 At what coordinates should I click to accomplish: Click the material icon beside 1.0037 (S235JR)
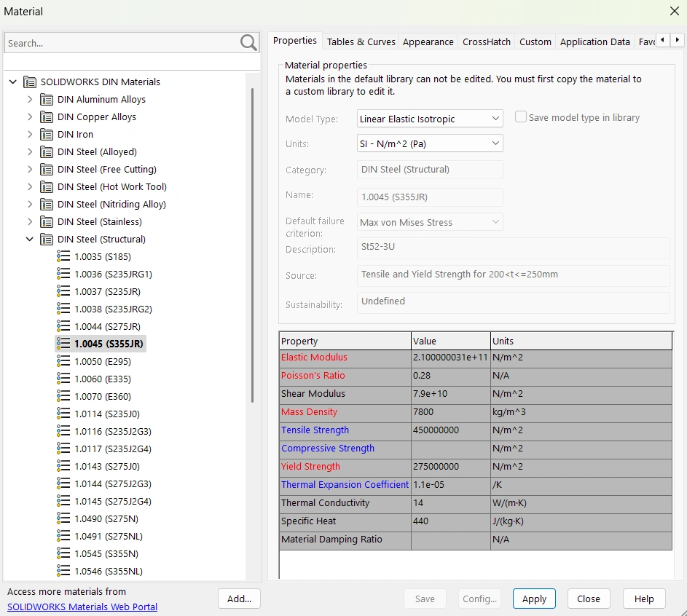[63, 291]
